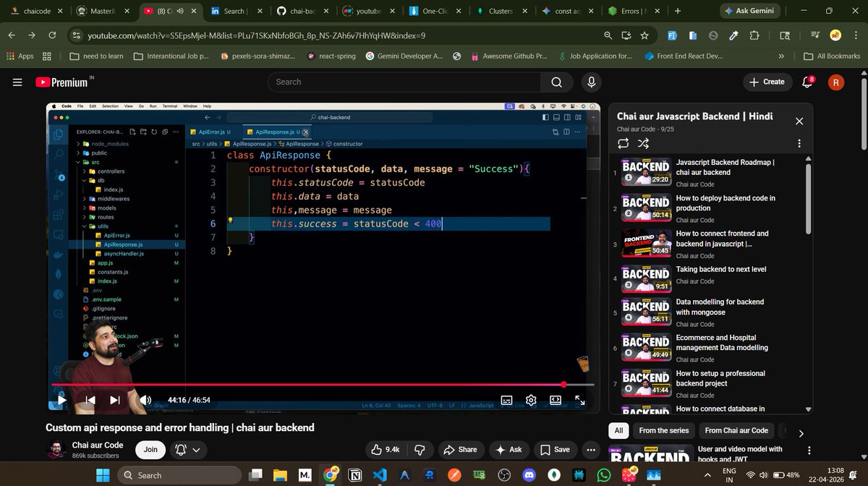Toggle theater mode in the player
This screenshot has height=486, width=868.
[556, 399]
